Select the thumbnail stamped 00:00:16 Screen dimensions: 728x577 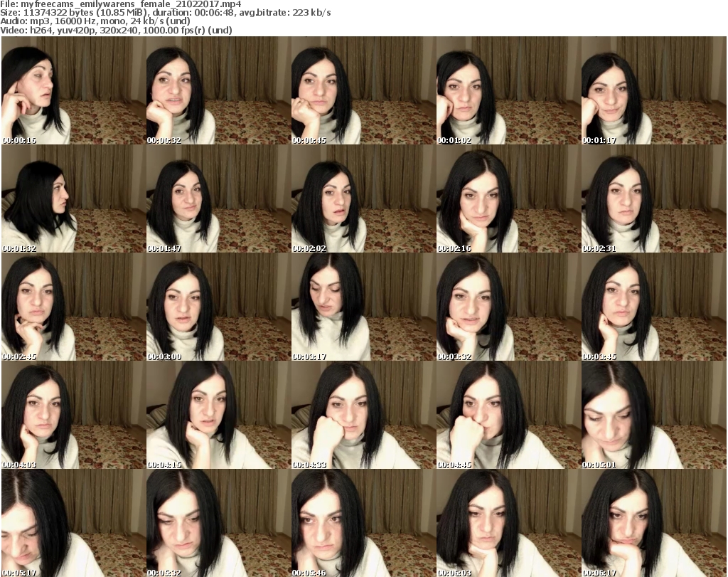pos(74,90)
